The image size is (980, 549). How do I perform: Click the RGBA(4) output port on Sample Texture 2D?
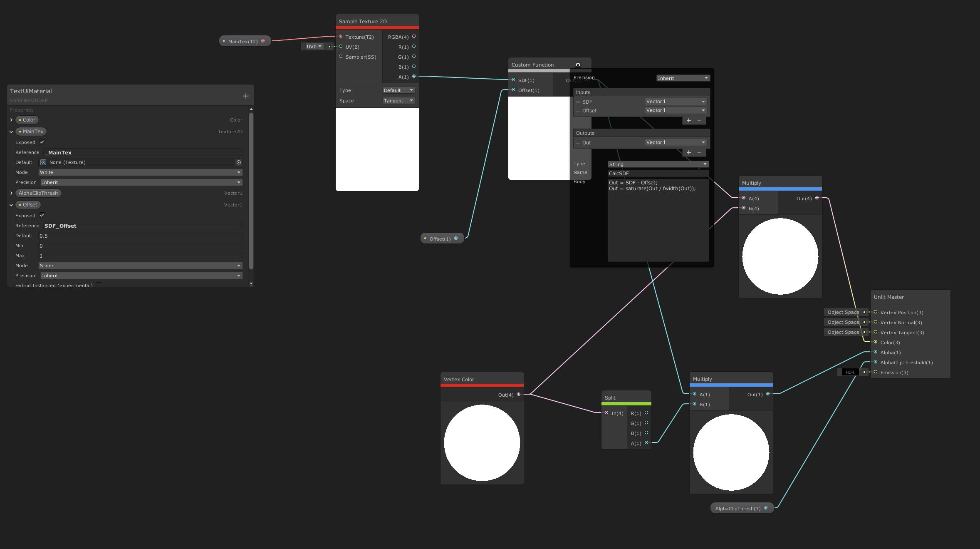pyautogui.click(x=414, y=37)
